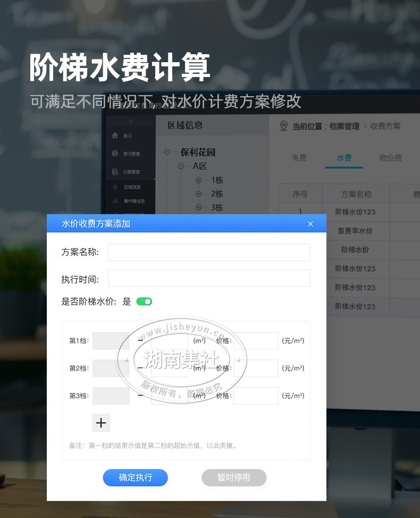
Task: Click the 集中器信息 sidebar icon
Action: pos(115,201)
